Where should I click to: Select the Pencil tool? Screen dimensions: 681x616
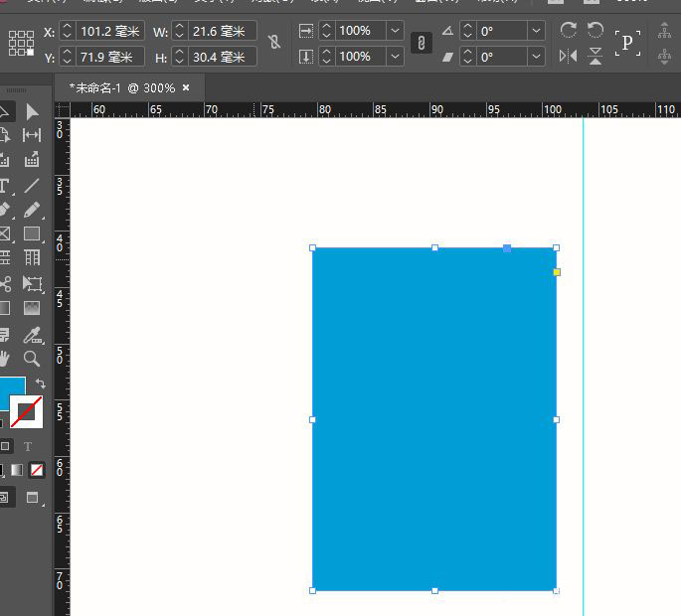(32, 210)
